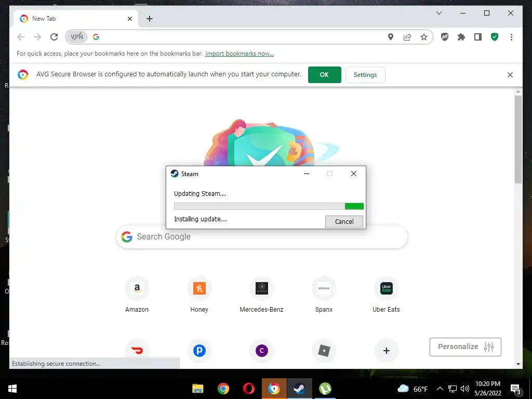
Task: Click the Steam logo in dialog title
Action: [x=175, y=174]
